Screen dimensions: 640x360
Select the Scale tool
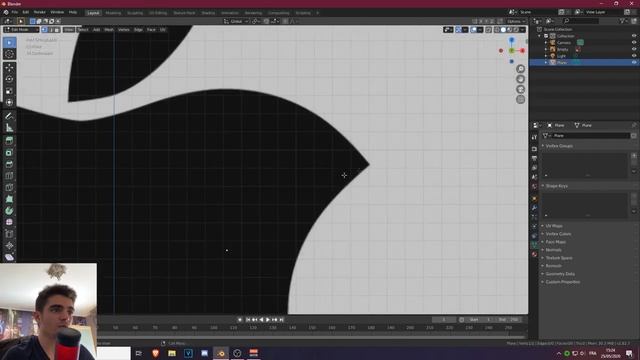coord(9,91)
